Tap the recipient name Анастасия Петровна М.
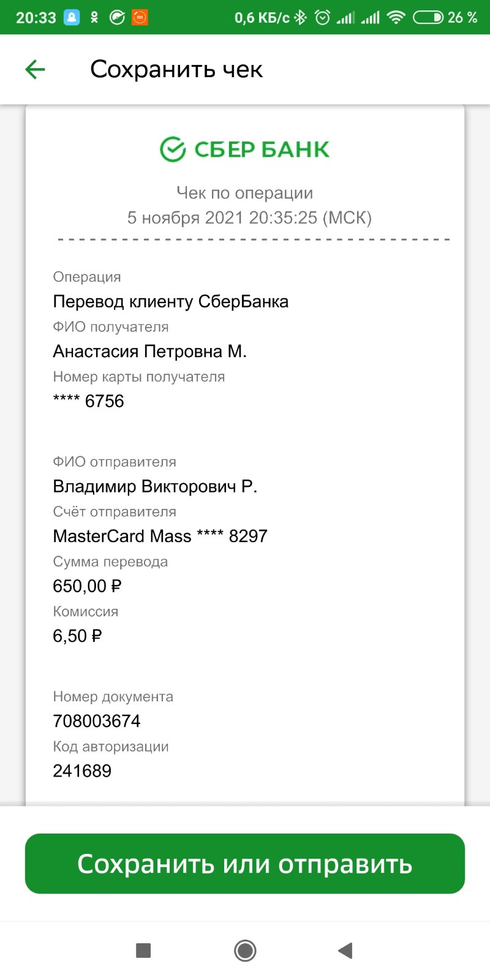 (149, 351)
